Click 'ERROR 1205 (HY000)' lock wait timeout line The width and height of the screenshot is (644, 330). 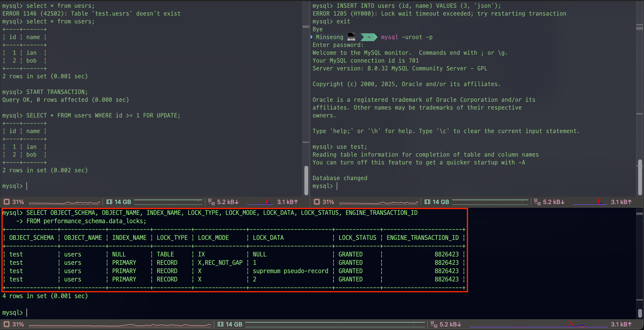(439, 13)
